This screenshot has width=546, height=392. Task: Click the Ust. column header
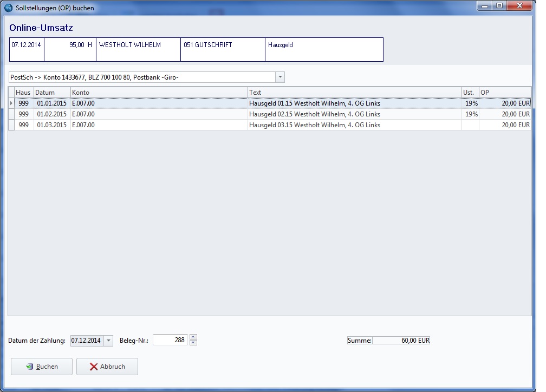click(470, 93)
